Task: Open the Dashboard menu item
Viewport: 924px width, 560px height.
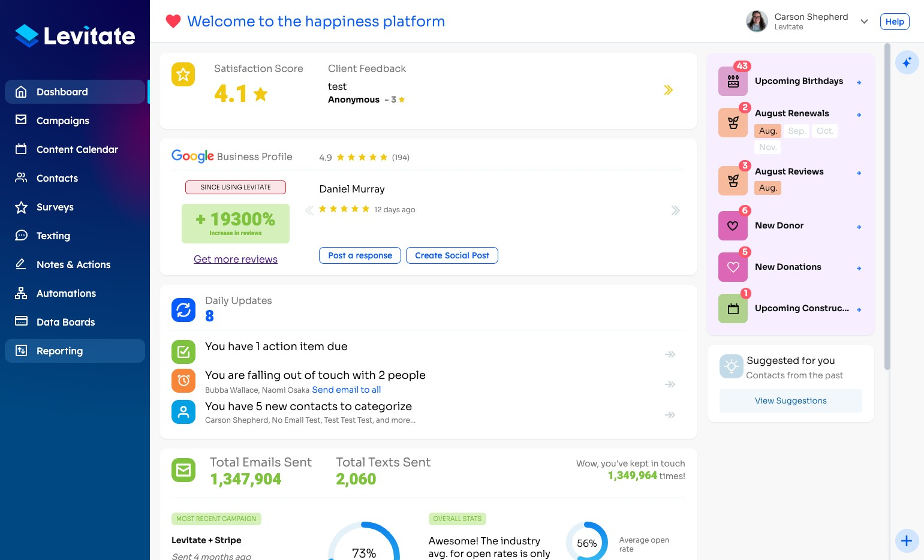Action: pos(75,92)
